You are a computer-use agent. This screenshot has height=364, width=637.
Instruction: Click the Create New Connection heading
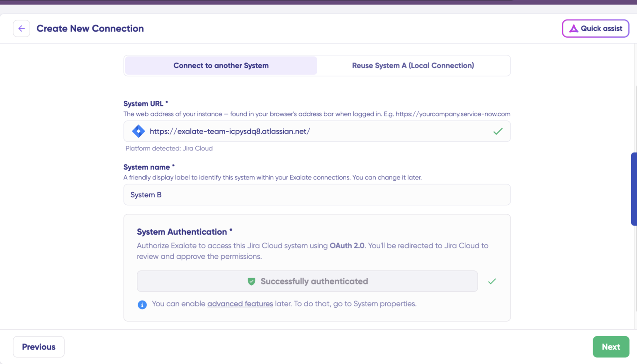pyautogui.click(x=90, y=29)
